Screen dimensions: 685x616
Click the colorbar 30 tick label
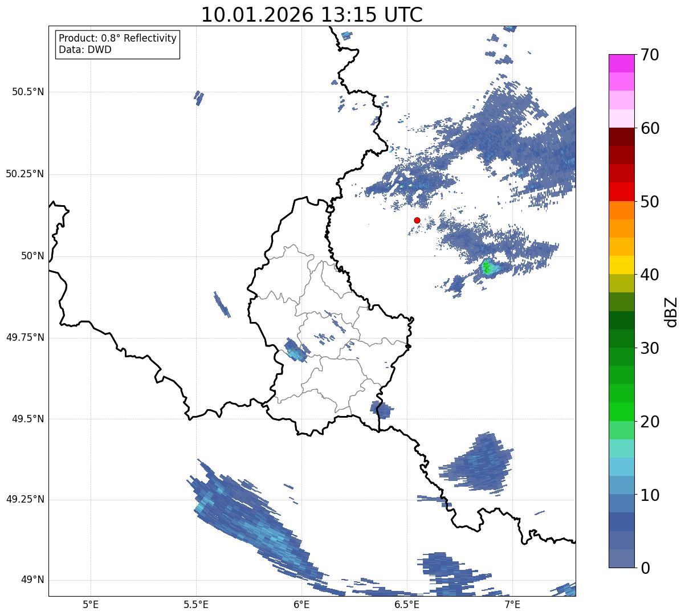[x=650, y=348]
